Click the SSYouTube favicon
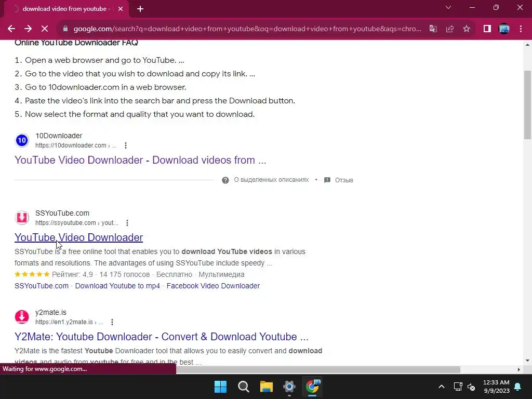Image resolution: width=532 pixels, height=399 pixels. 22,218
